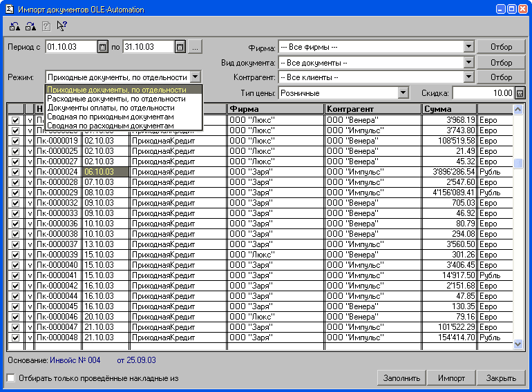Click the period selection ellipsis button

pos(195,47)
